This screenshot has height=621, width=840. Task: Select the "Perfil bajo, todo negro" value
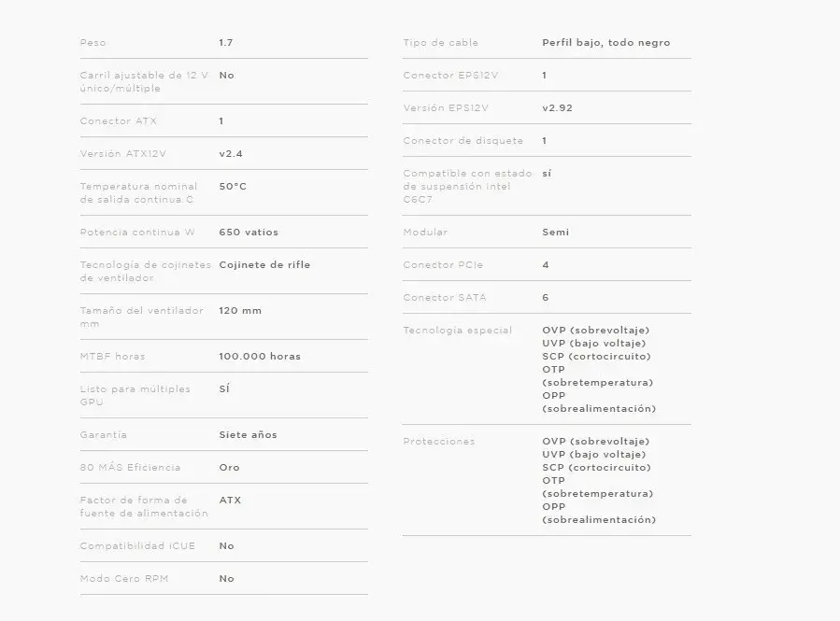605,43
